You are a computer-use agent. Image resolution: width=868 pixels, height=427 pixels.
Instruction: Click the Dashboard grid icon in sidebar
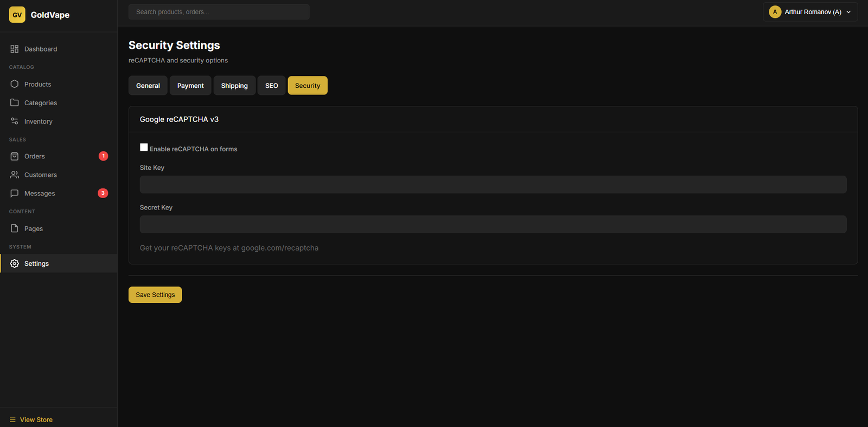click(x=15, y=49)
